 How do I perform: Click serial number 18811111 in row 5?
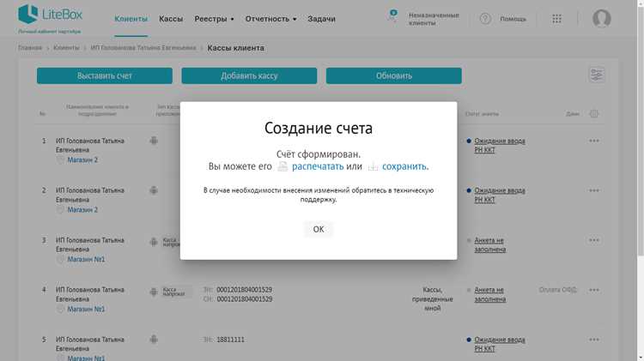tap(230, 340)
